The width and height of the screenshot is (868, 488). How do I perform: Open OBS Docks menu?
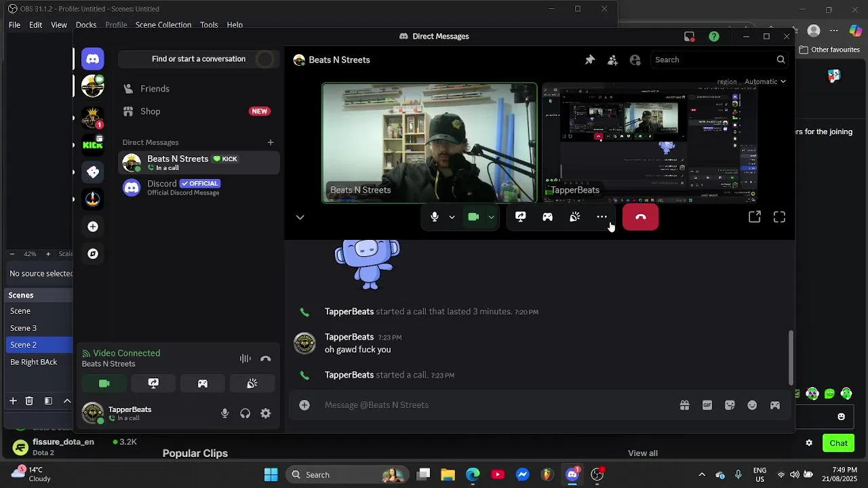pos(86,25)
